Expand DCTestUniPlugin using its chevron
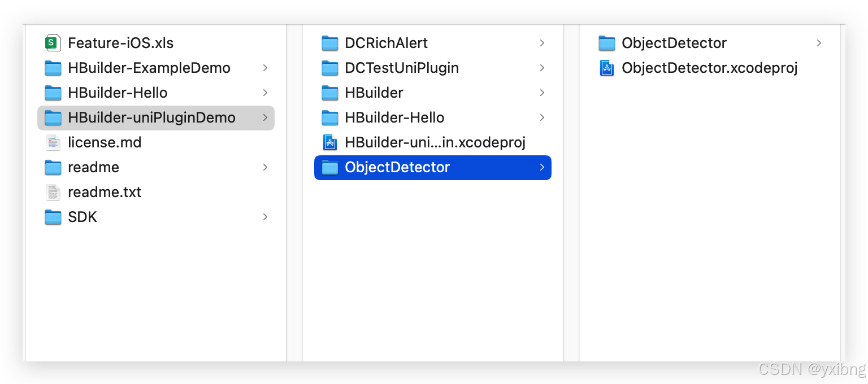 542,68
